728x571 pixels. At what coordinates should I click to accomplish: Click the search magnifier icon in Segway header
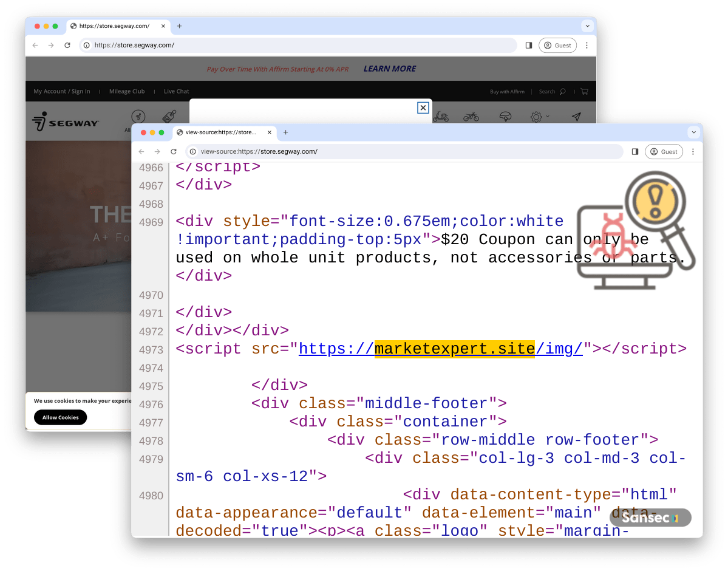563,92
